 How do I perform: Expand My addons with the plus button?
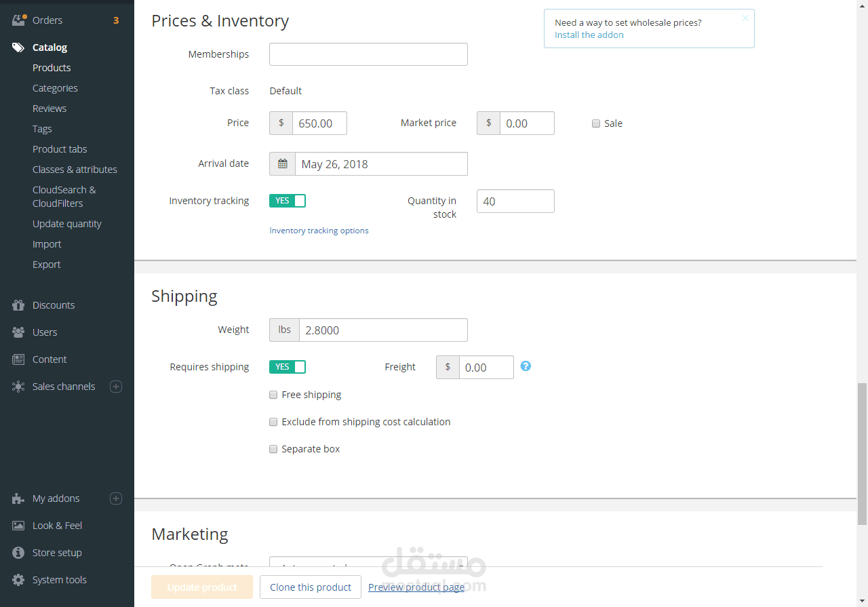(x=116, y=498)
